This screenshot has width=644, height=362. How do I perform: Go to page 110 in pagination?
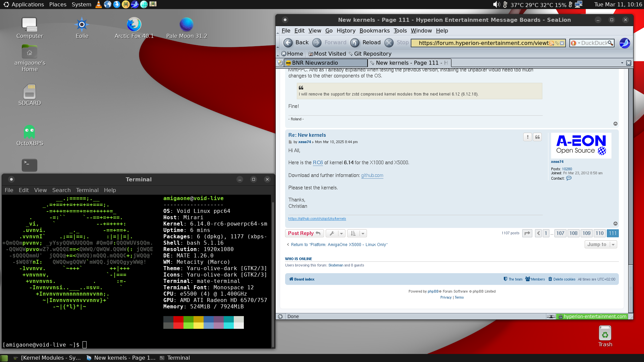click(x=599, y=233)
